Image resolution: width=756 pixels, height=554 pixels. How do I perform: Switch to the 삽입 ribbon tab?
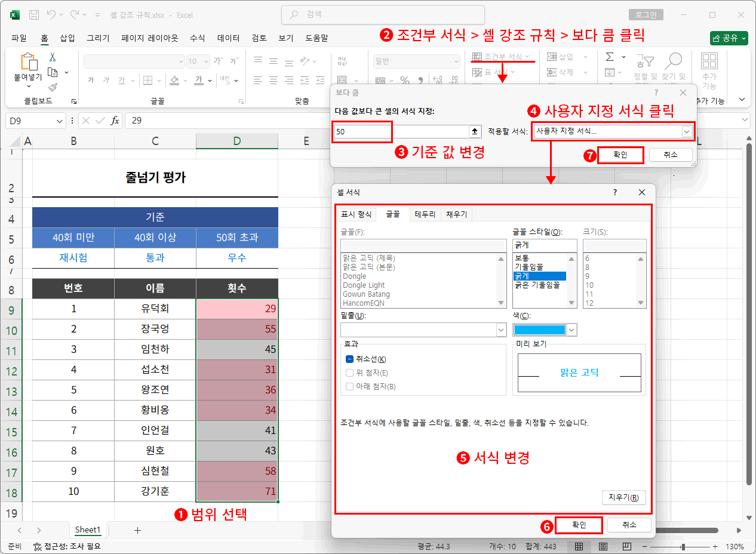tap(67, 38)
